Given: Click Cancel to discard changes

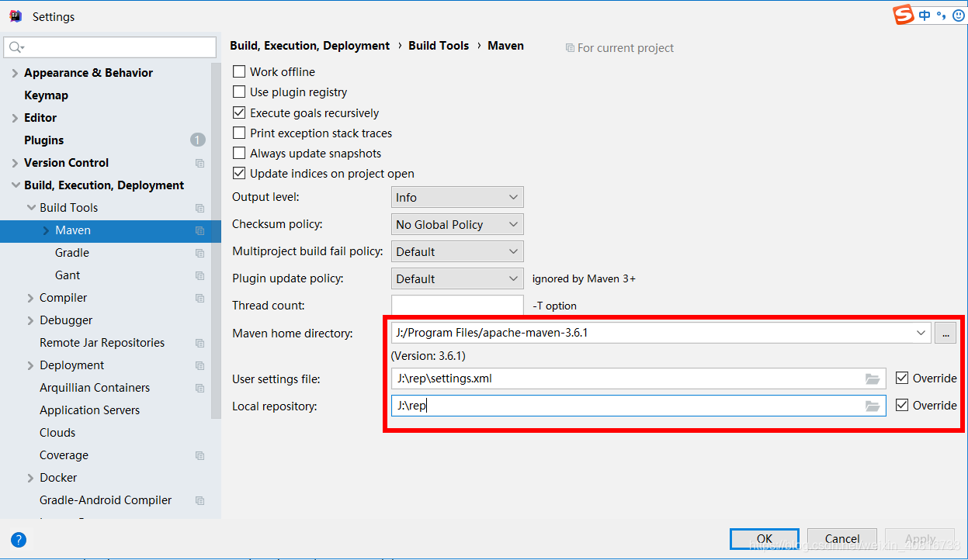Looking at the screenshot, I should (x=842, y=539).
